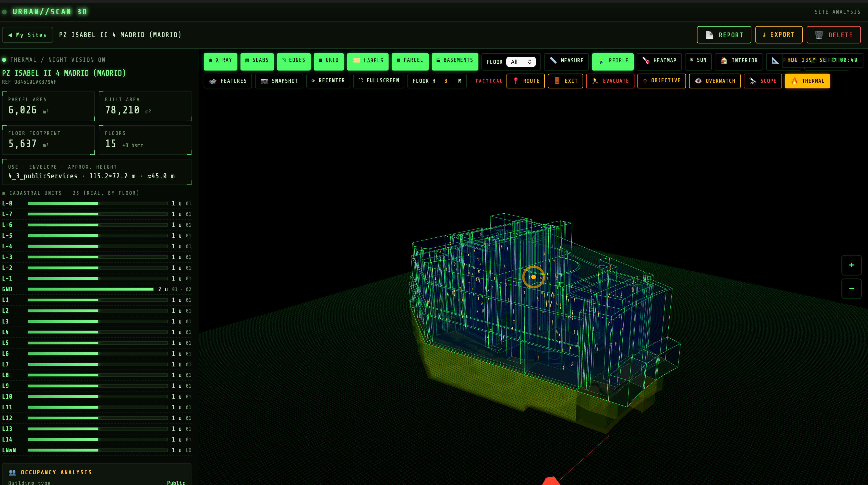This screenshot has height=485, width=868.
Task: Zoom out with the minus button
Action: pos(851,289)
